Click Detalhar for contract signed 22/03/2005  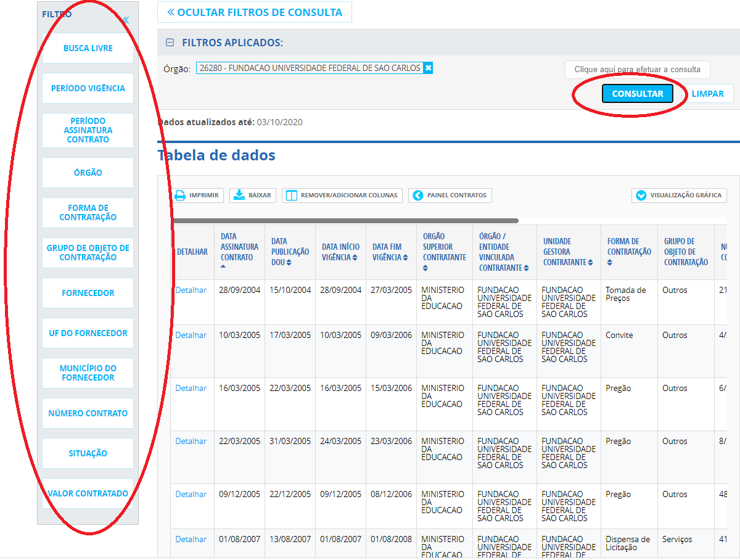[191, 441]
